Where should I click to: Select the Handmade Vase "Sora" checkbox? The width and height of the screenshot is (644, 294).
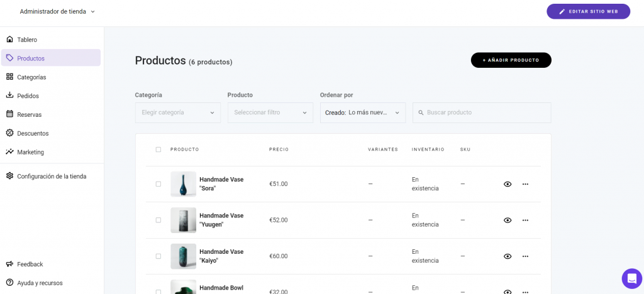pyautogui.click(x=158, y=184)
